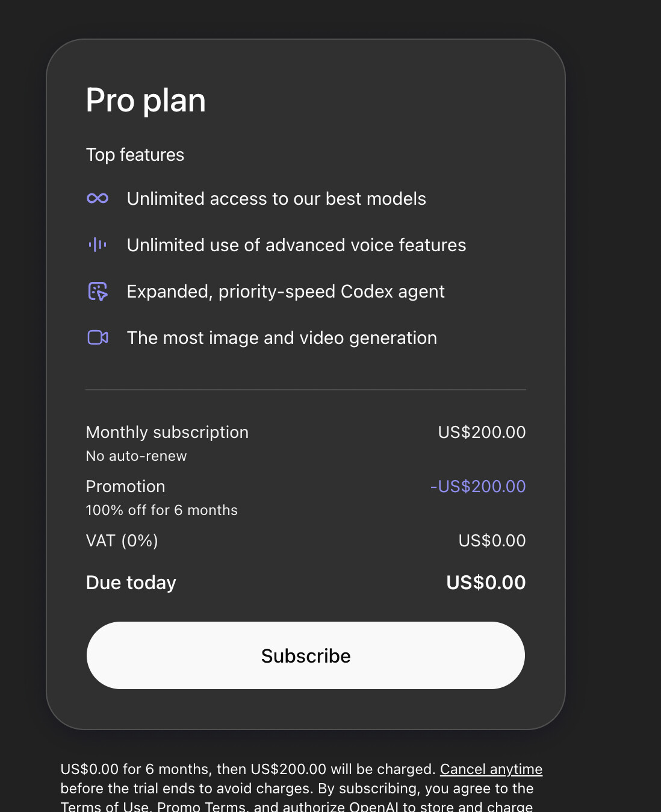The width and height of the screenshot is (661, 812).
Task: Click 'Unlimited access to our best models' text
Action: pos(276,199)
